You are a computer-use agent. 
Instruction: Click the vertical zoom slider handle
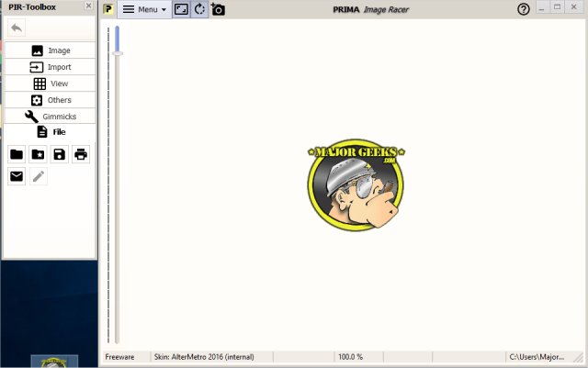(x=118, y=53)
